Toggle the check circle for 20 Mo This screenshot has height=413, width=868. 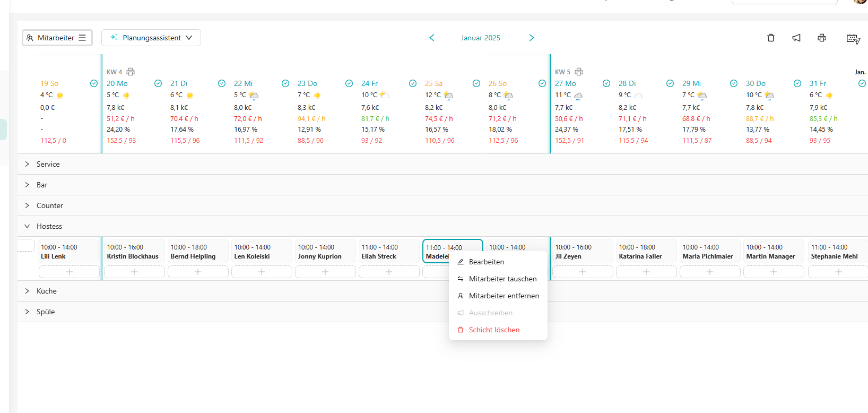pyautogui.click(x=158, y=83)
